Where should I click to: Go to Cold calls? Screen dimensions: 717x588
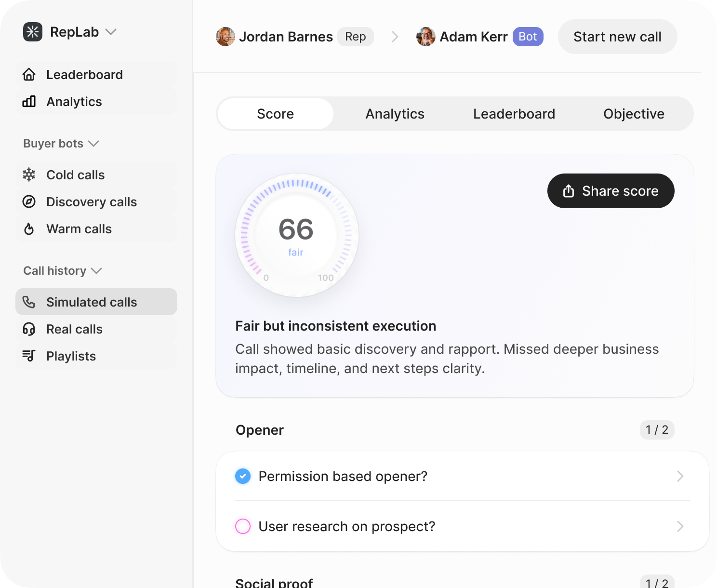tap(96, 175)
